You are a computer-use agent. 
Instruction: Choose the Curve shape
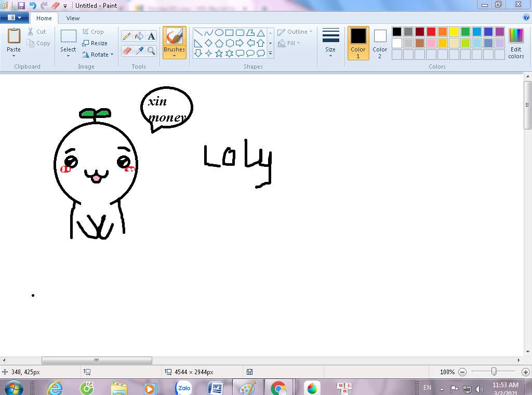click(209, 33)
